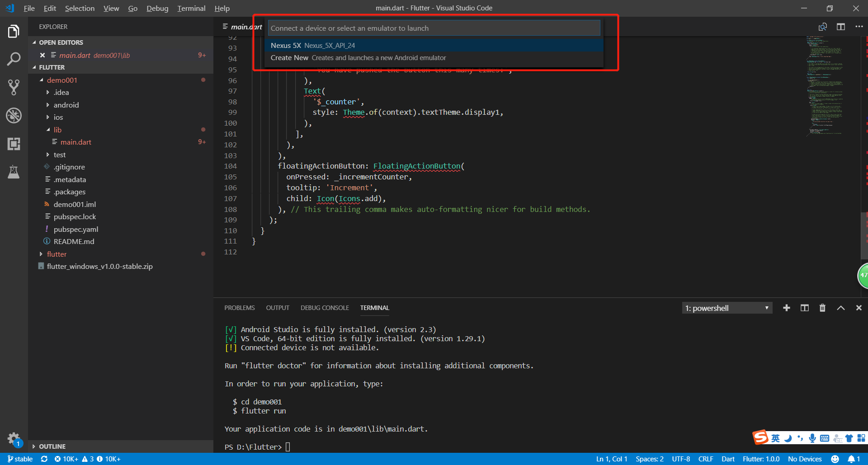Collapse the demo001 folder
The width and height of the screenshot is (868, 465).
point(42,80)
